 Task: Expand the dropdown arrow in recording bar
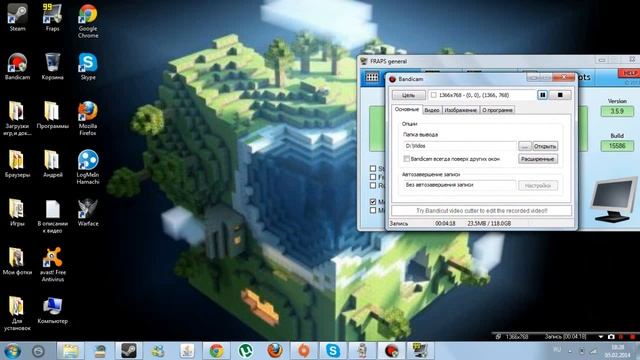[x=601, y=337]
